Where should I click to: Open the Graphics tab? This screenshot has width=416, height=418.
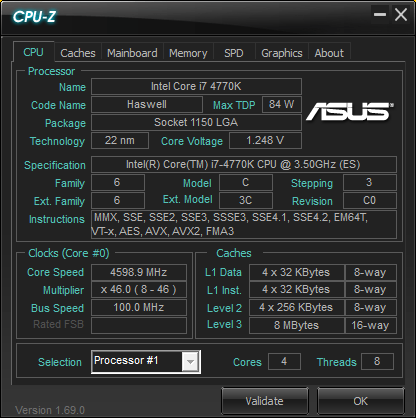click(x=282, y=53)
